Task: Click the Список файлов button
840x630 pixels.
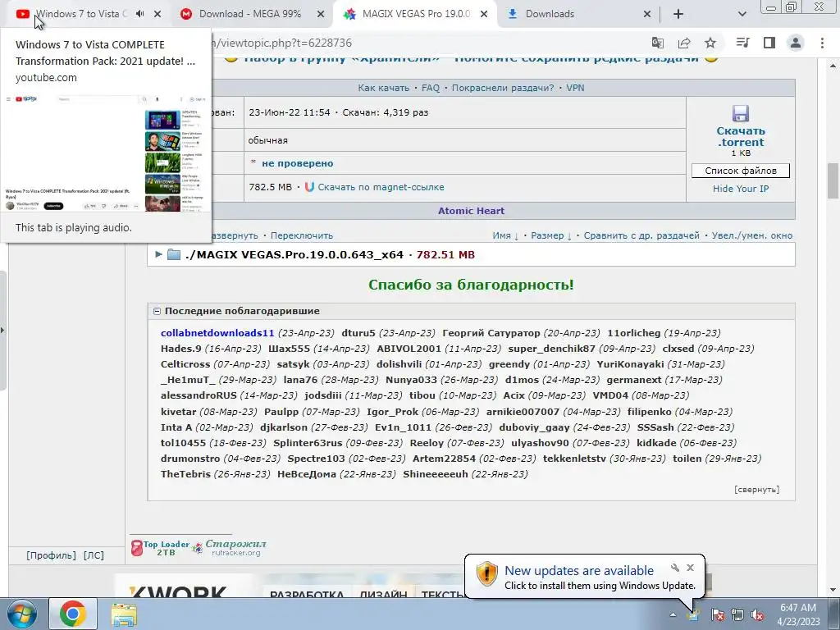Action: click(x=741, y=171)
